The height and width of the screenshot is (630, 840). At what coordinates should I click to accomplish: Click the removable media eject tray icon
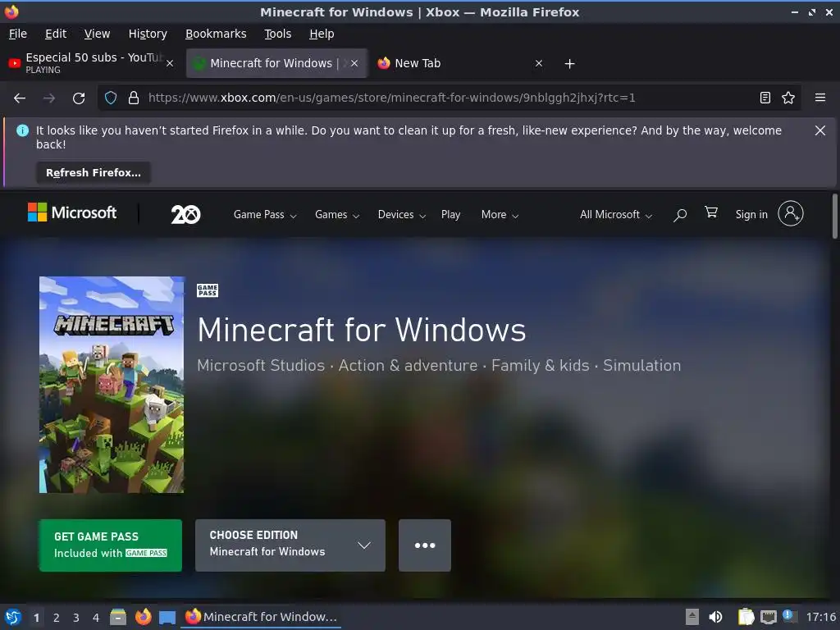(x=692, y=617)
